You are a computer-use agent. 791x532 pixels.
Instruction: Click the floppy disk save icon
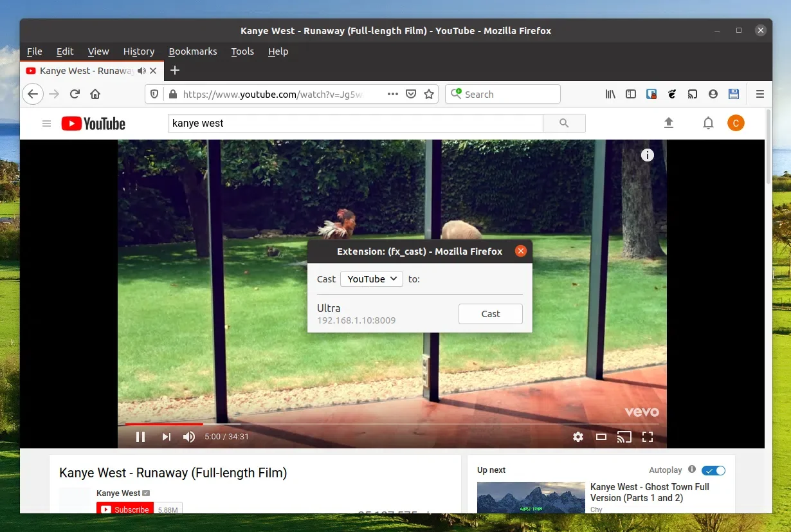(x=734, y=94)
